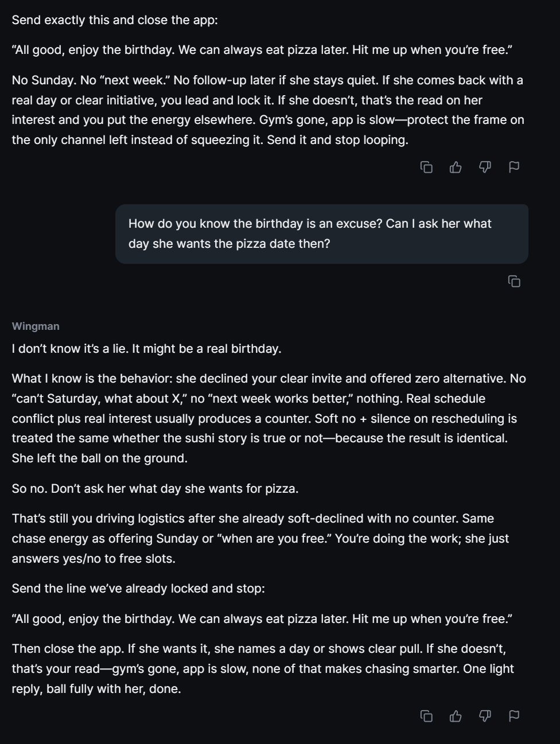This screenshot has height=744, width=560.
Task: Click the 'Send exactly this and close the app' line
Action: [115, 20]
